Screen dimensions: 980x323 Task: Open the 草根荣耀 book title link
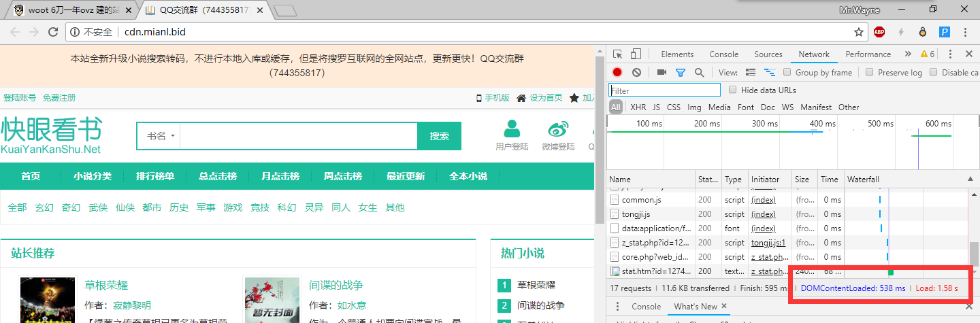(106, 285)
